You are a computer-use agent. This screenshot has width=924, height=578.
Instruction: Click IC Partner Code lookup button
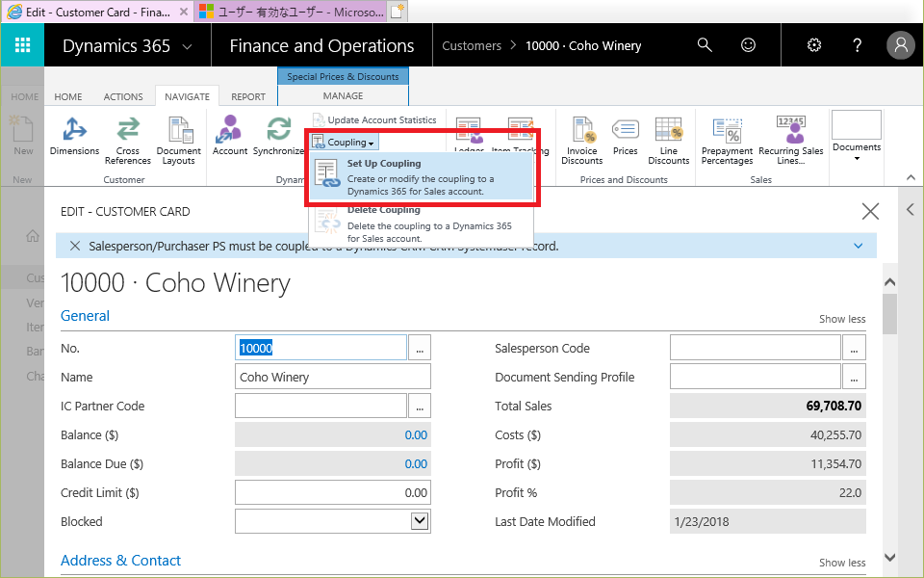[x=419, y=406]
